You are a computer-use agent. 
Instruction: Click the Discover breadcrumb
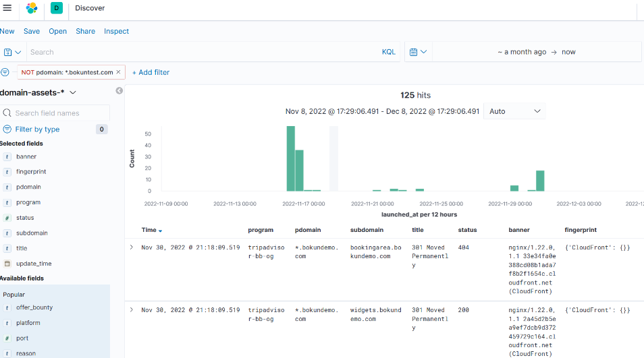pos(90,8)
